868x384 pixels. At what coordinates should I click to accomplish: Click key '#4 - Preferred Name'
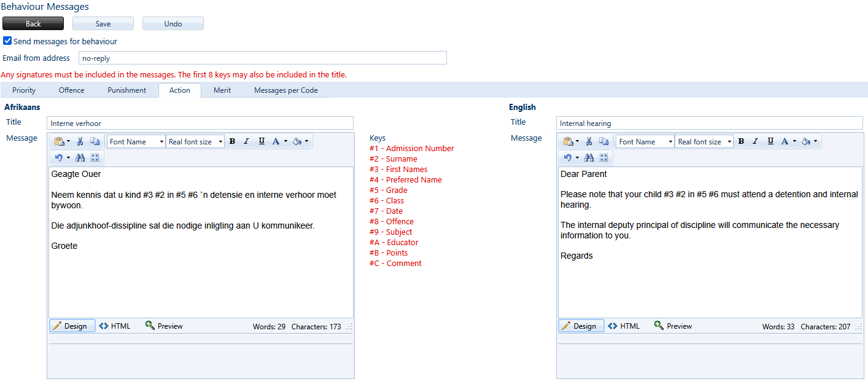tap(406, 180)
